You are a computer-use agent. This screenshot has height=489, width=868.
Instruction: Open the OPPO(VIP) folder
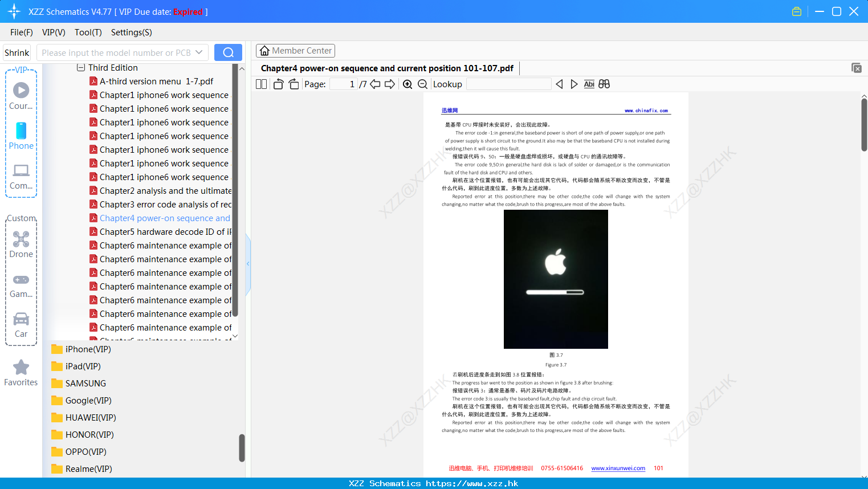pos(79,452)
